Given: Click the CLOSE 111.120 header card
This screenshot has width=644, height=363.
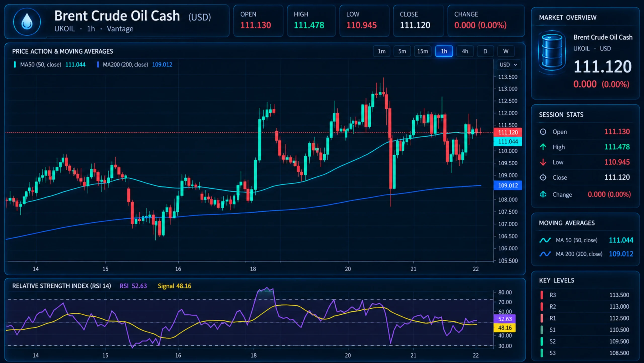Looking at the screenshot, I should (418, 21).
